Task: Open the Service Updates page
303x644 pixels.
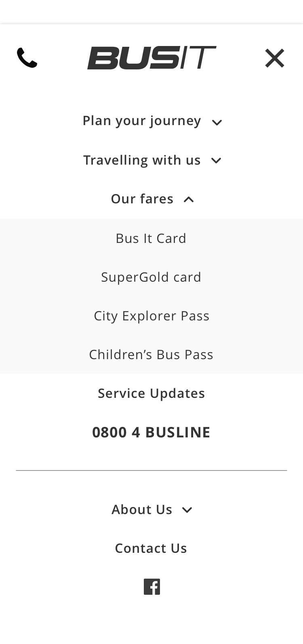Action: [151, 393]
